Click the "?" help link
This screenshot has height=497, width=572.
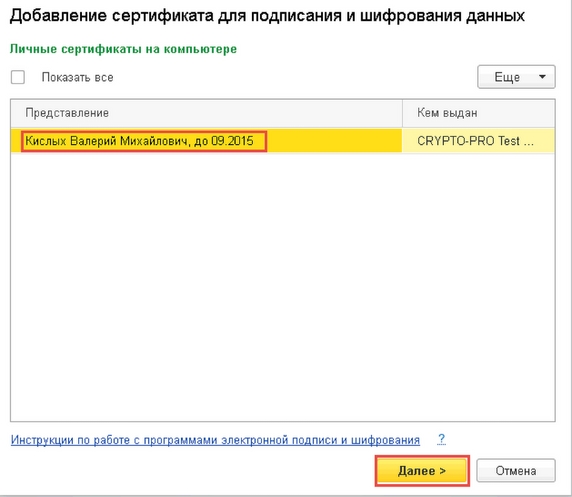point(441,439)
